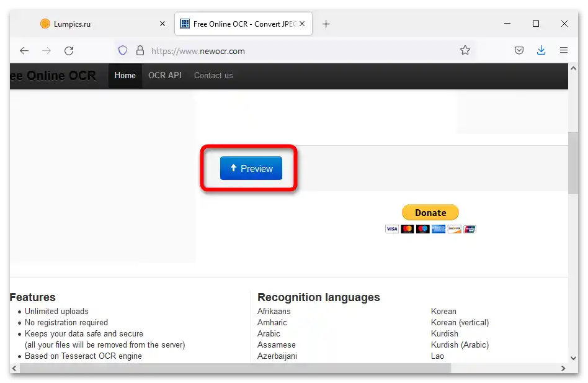
Task: Click the horizontal scrollbar left arrow
Action: coord(14,368)
